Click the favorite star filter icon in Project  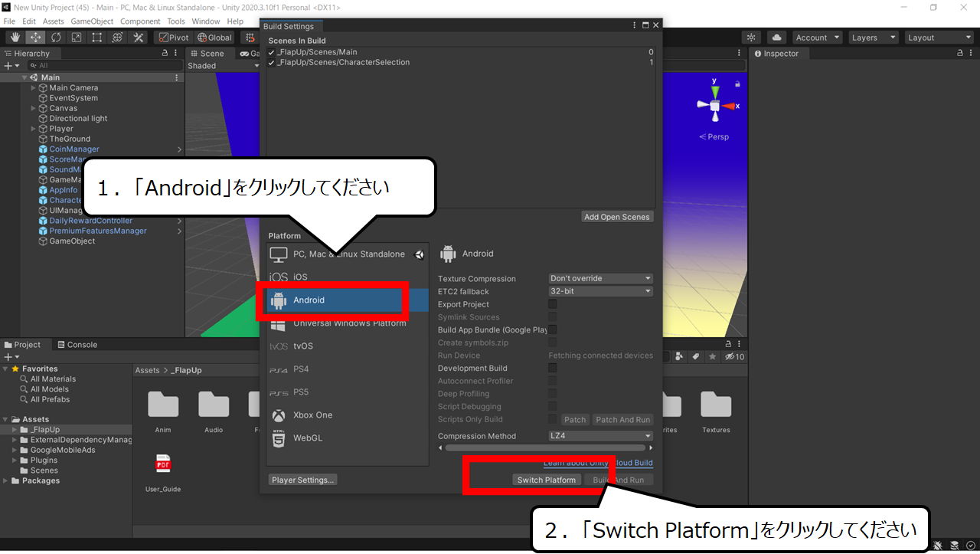click(x=712, y=357)
